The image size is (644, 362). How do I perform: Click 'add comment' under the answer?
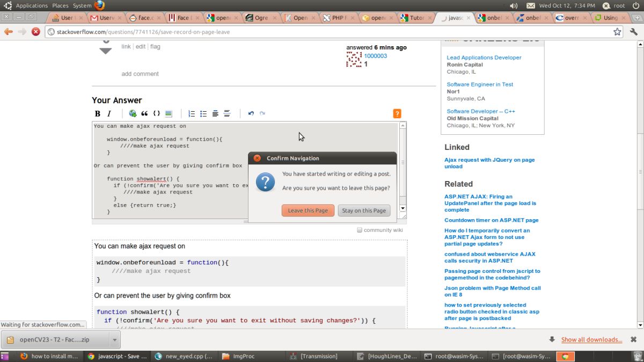pyautogui.click(x=140, y=74)
